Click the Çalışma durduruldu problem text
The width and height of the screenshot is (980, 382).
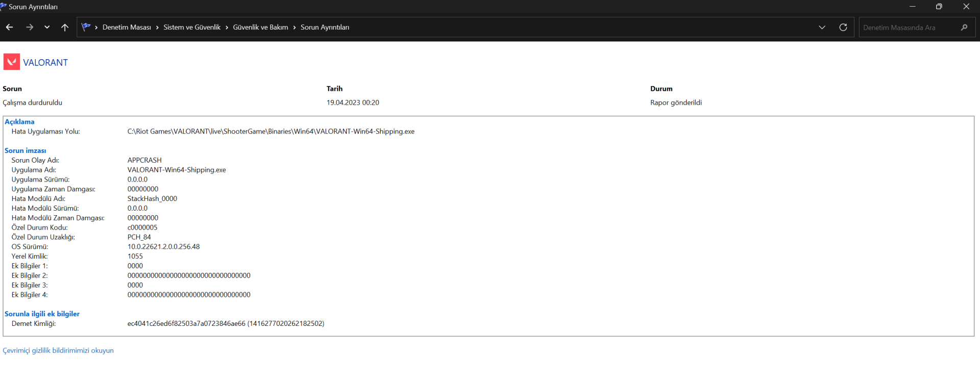(32, 103)
